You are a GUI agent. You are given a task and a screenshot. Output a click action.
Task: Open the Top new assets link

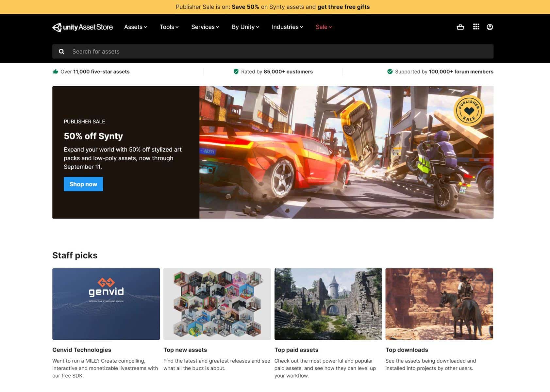[185, 350]
